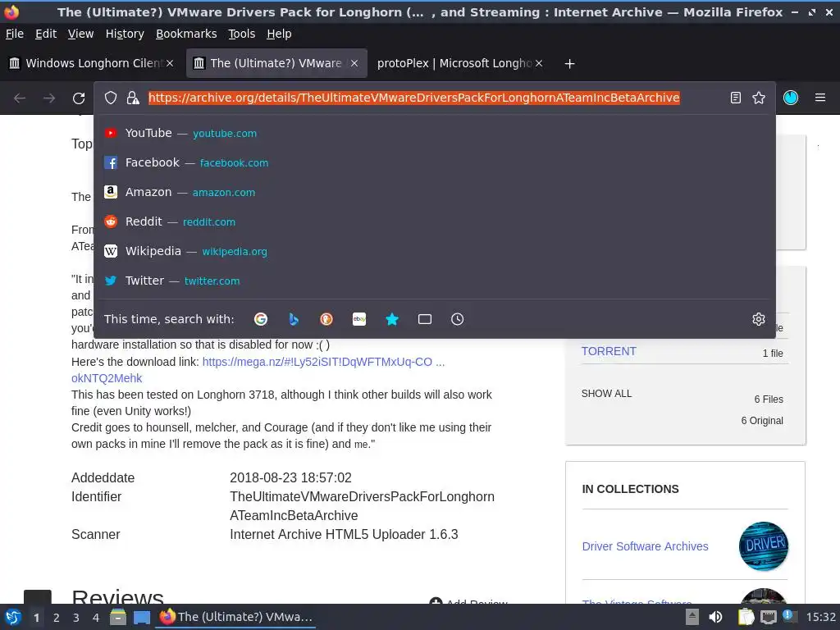840x630 pixels.
Task: Open the desktop start menu icon
Action: point(13,617)
